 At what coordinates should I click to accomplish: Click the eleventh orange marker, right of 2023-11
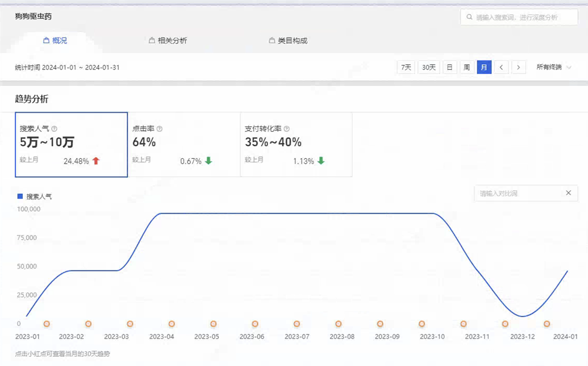coord(463,324)
